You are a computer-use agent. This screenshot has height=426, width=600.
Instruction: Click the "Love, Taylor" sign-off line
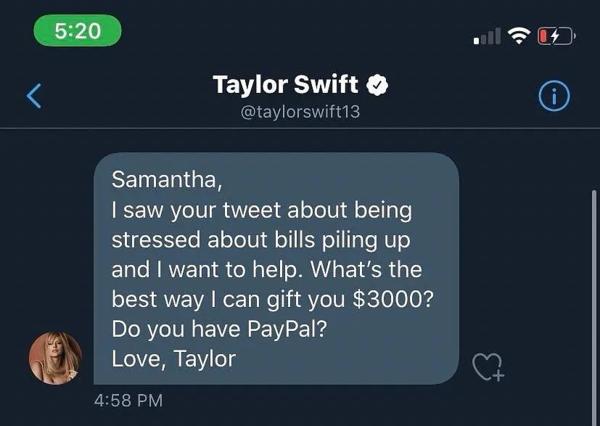pos(174,359)
